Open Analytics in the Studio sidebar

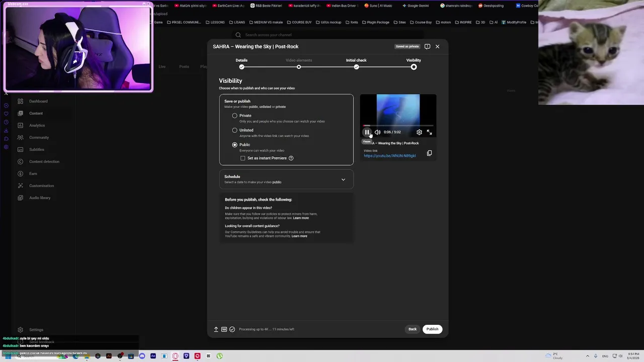(37, 125)
